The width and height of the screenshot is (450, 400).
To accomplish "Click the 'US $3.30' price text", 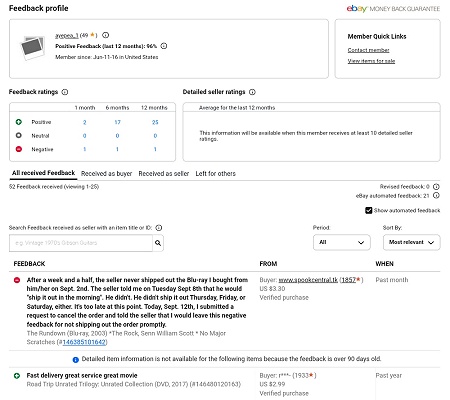I will (x=272, y=289).
